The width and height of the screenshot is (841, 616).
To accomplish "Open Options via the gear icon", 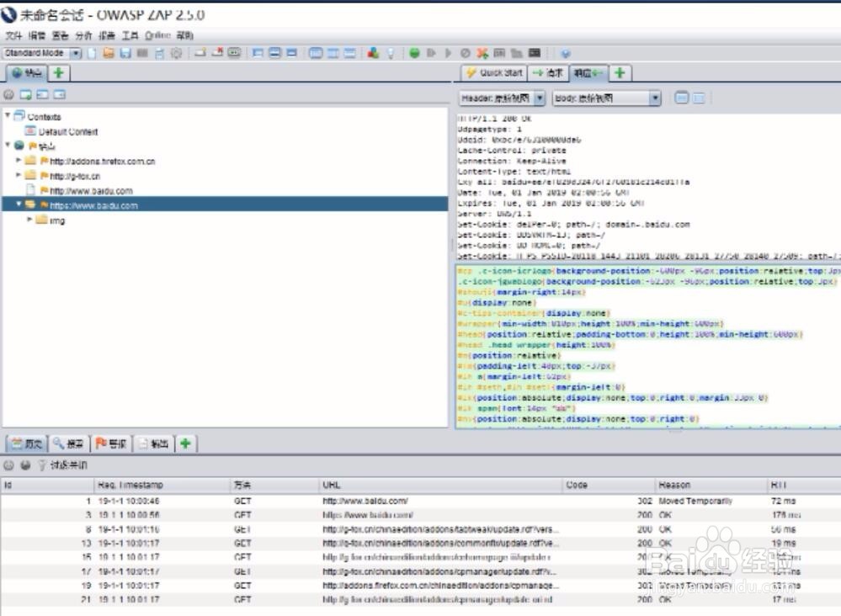I will click(x=176, y=53).
